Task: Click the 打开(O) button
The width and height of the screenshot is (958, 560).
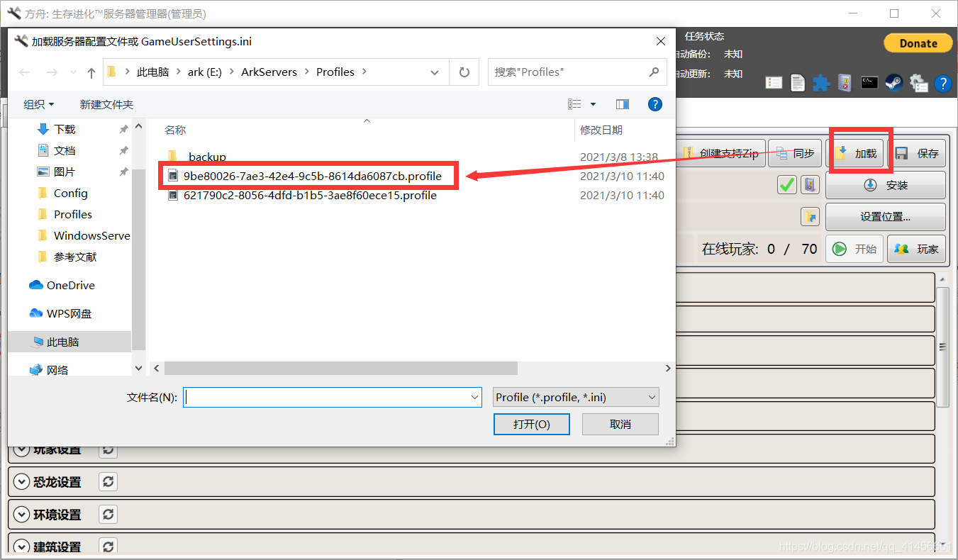Action: coord(532,424)
